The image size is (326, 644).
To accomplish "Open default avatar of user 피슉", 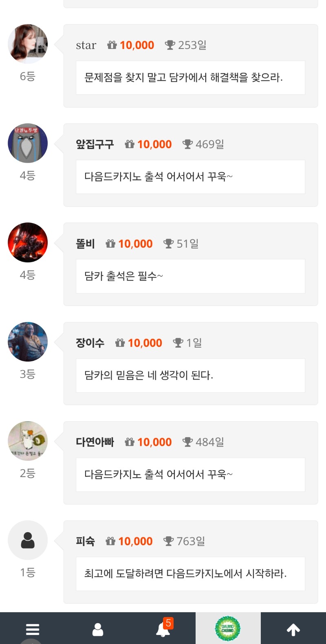I will (28, 540).
